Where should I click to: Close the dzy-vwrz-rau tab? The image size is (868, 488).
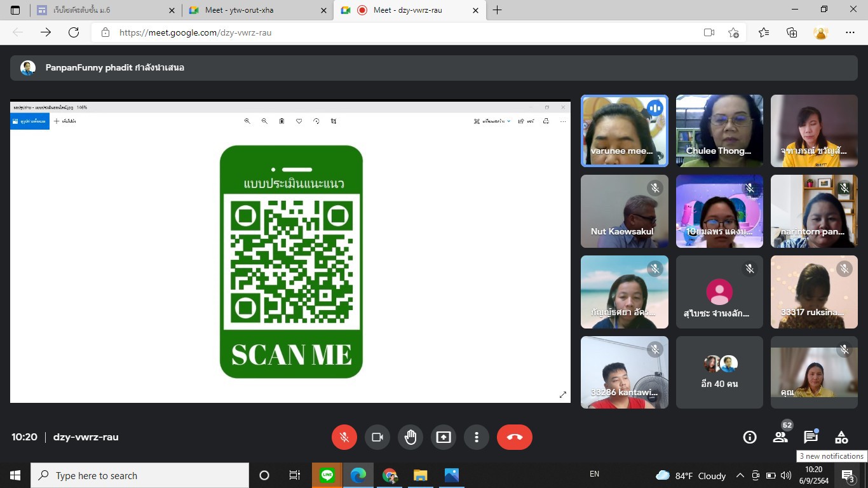coord(475,10)
